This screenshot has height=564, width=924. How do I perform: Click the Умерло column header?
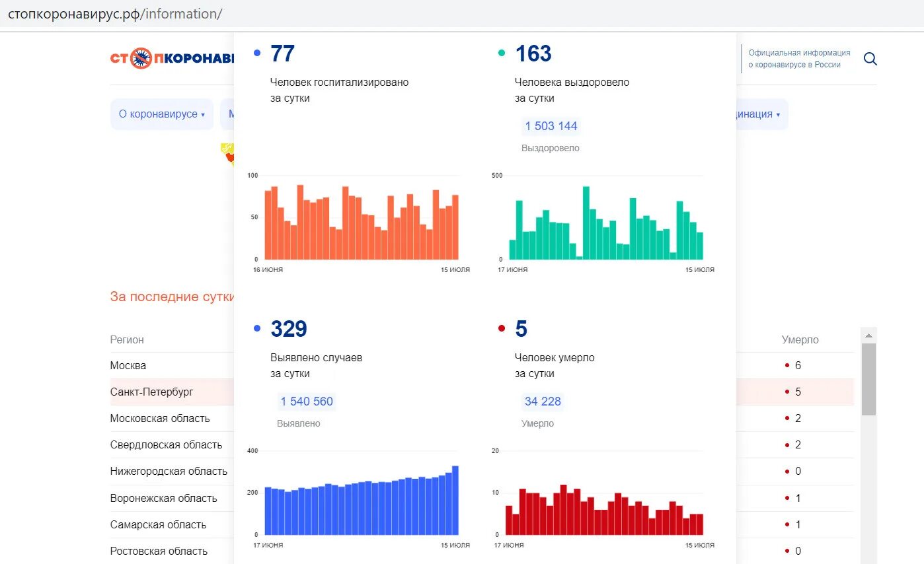800,339
